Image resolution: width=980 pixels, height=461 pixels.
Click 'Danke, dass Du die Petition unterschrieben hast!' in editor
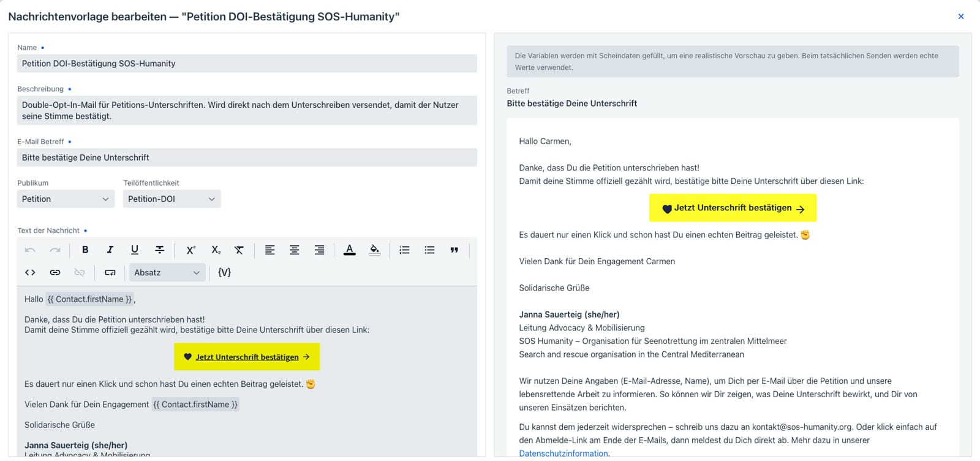[115, 319]
